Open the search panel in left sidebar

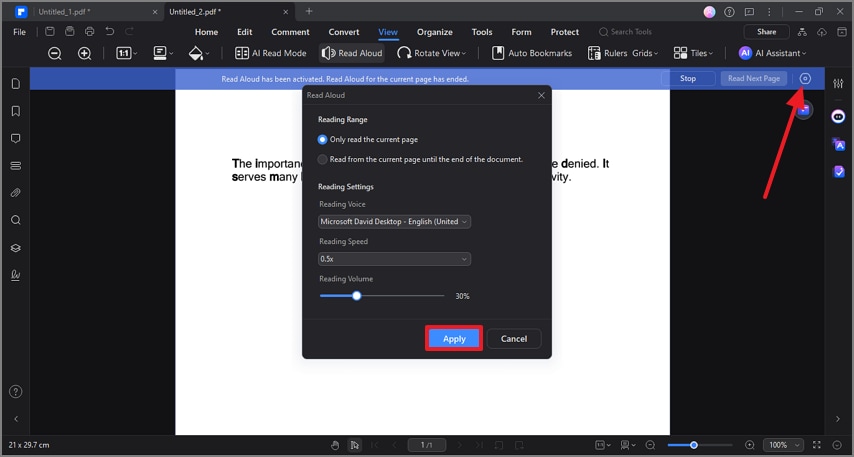16,220
